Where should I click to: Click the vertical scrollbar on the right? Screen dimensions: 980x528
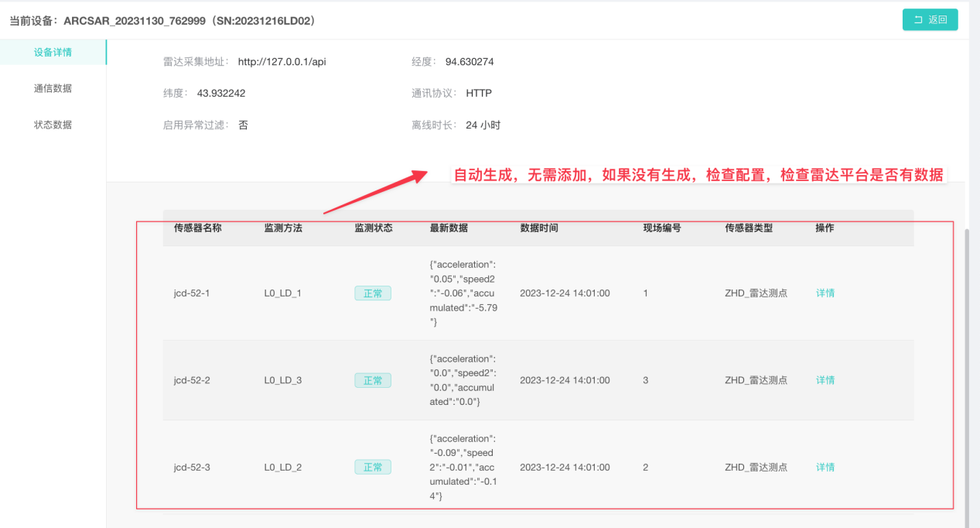(971, 348)
